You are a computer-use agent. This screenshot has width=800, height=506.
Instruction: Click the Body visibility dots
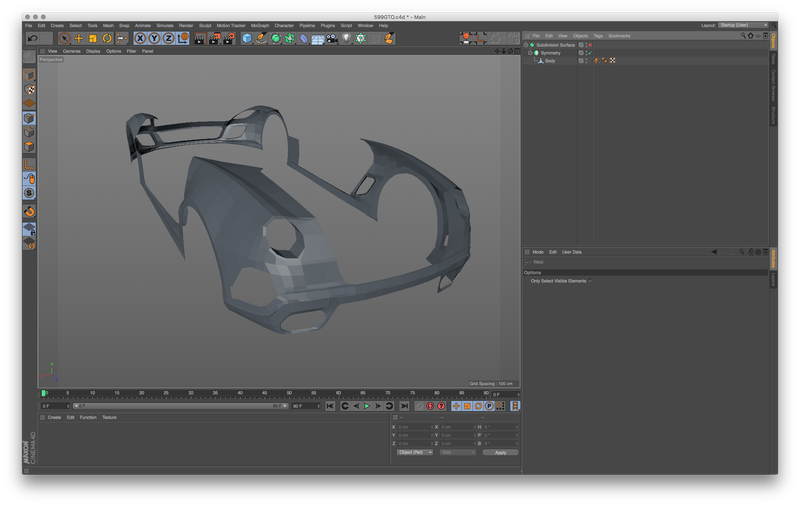point(586,61)
